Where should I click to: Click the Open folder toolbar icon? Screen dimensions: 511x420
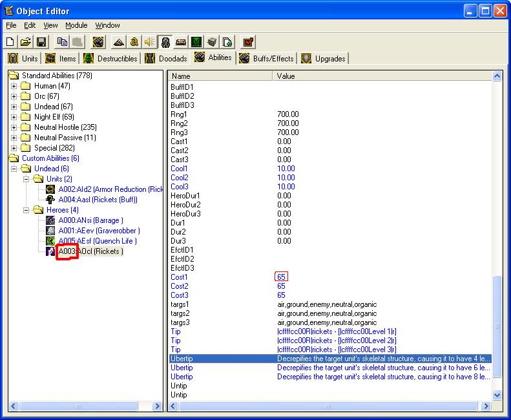point(26,42)
